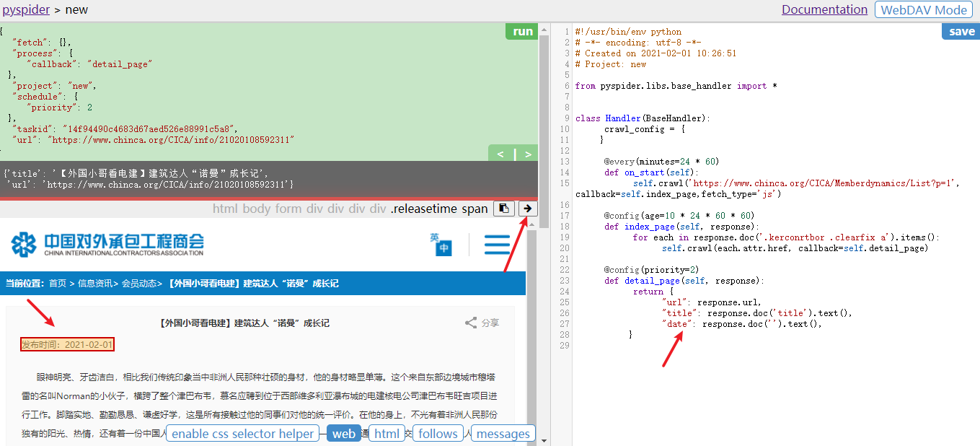Click the 'for each in response.doc' line

(x=787, y=237)
